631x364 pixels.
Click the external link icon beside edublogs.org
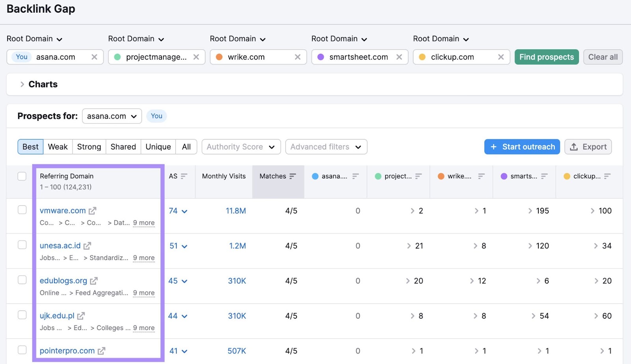coord(93,281)
